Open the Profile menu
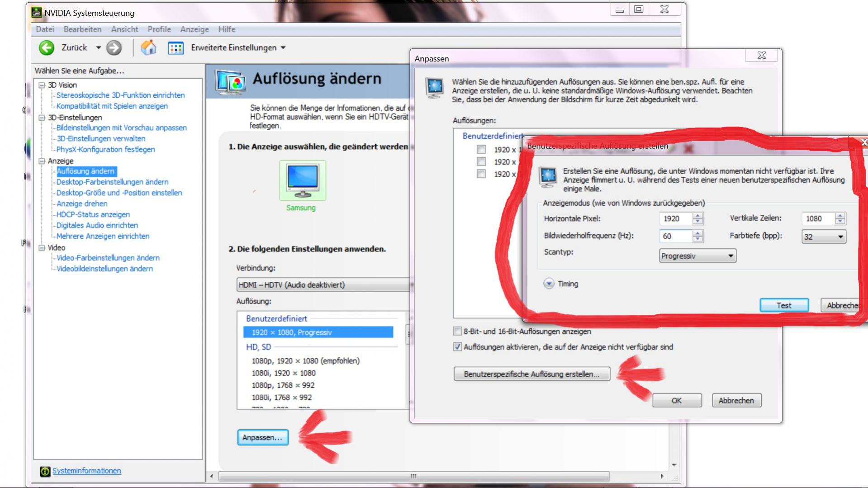 coord(159,29)
